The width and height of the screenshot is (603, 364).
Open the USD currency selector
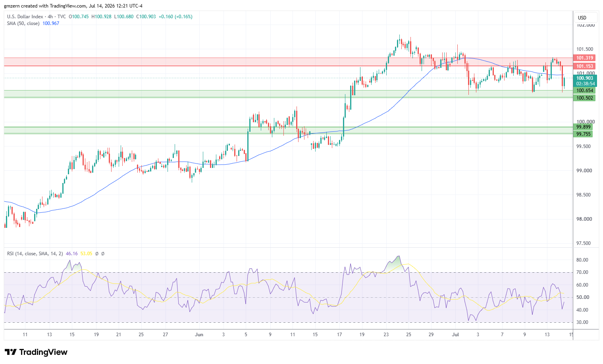tap(586, 17)
